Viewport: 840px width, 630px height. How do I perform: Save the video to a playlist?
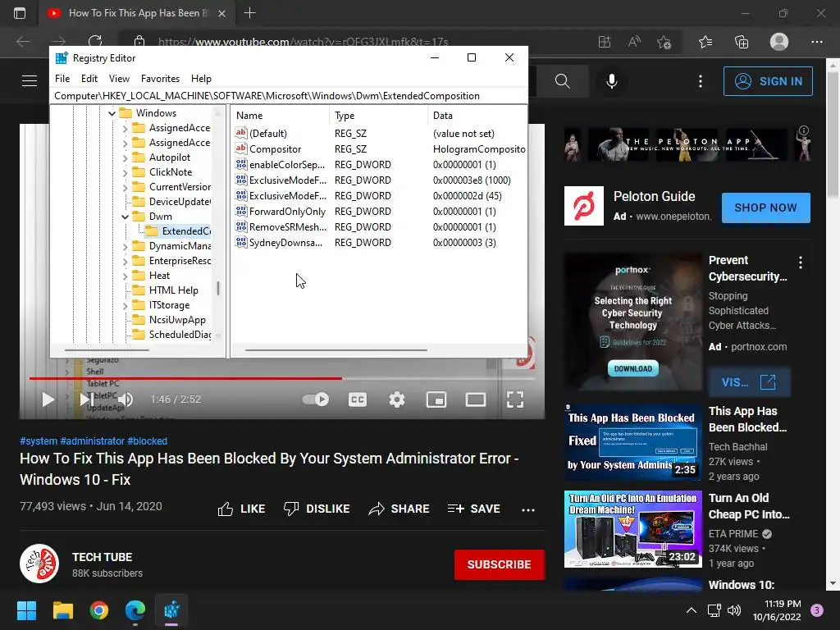point(473,509)
